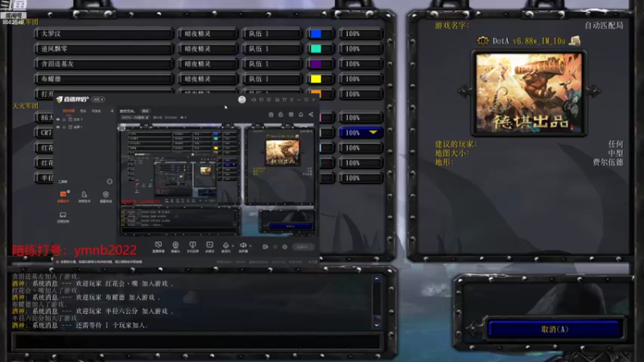Click dropdown arrow next to speaker icon
This screenshot has width=644, height=362.
[x=250, y=245]
